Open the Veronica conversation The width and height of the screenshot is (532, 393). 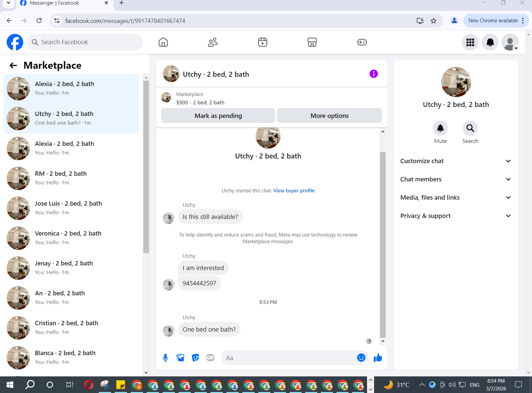[71, 238]
